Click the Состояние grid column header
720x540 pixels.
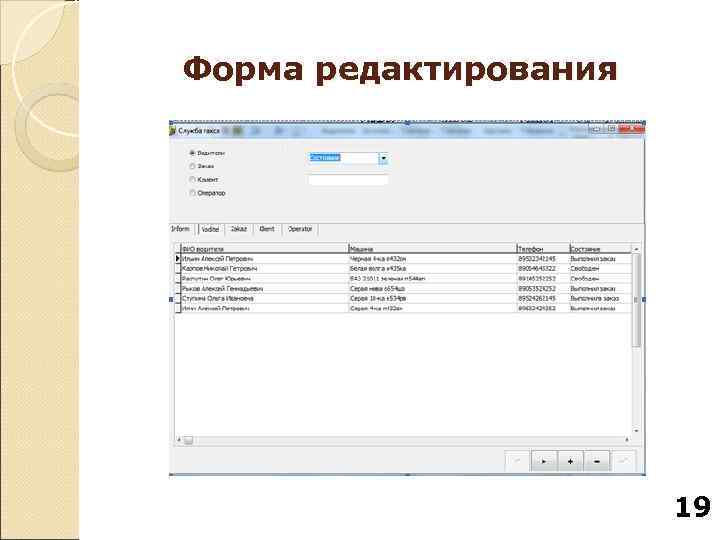pos(600,249)
